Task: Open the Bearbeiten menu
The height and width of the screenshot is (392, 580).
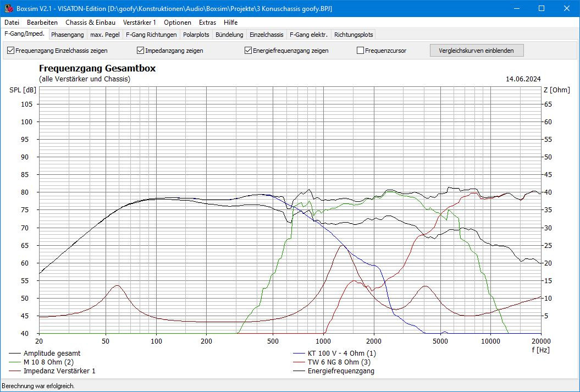Action: click(x=42, y=23)
